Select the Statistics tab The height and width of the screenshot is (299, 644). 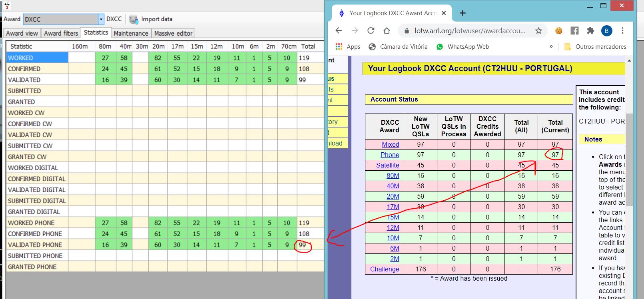pos(96,32)
